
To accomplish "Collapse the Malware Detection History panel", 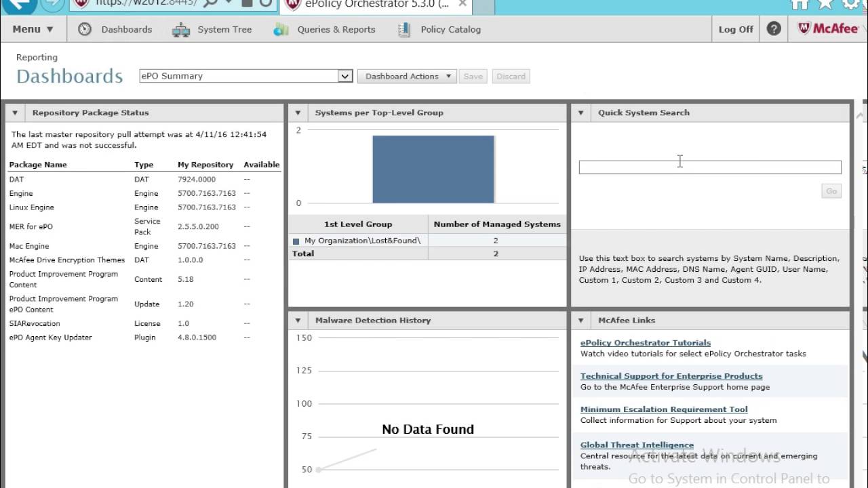I will coord(298,320).
